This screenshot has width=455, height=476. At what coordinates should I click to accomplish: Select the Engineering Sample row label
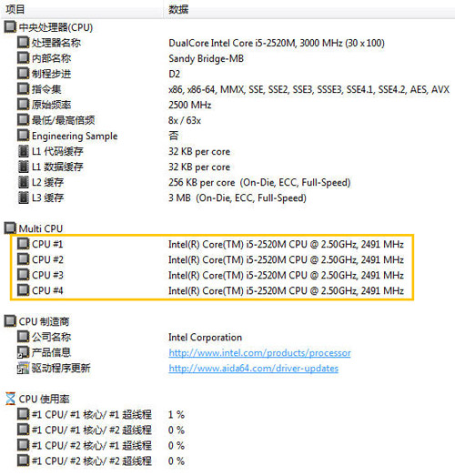pos(75,136)
